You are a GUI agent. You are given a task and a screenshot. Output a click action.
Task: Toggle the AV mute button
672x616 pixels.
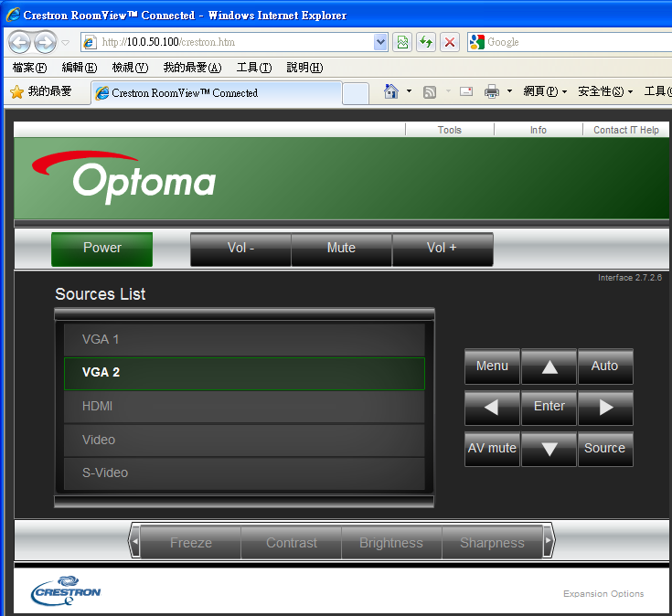click(492, 449)
